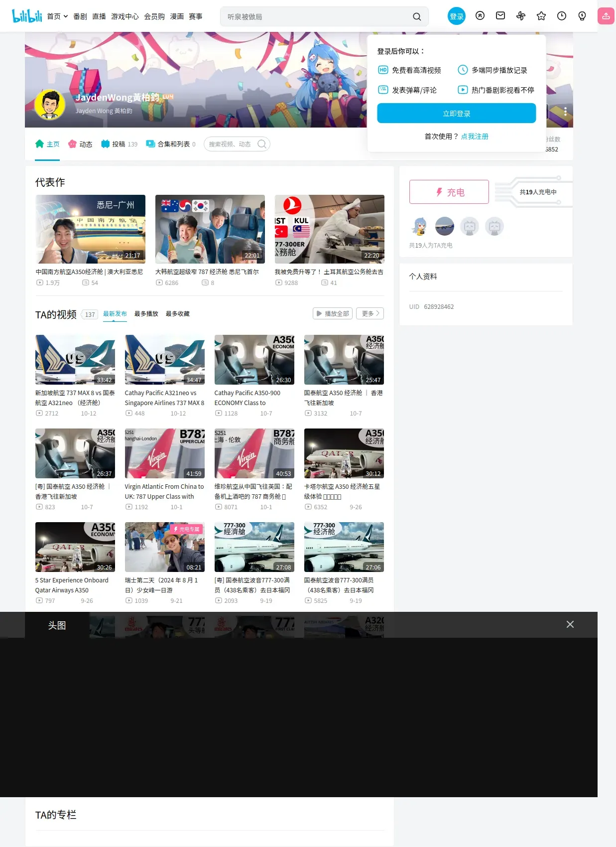616x847 pixels.
Task: Open the 33:42 Singapore vs Cathay thumbnail
Action: click(x=75, y=360)
